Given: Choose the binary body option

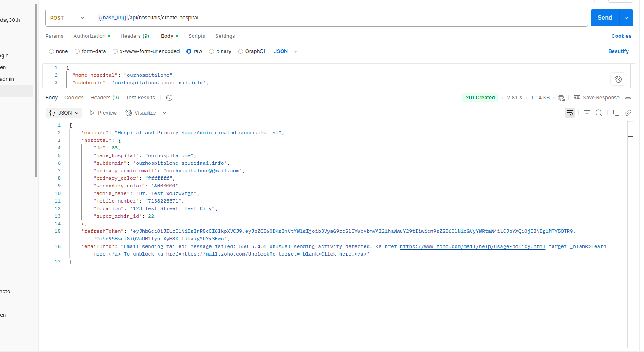Looking at the screenshot, I should coord(212,51).
